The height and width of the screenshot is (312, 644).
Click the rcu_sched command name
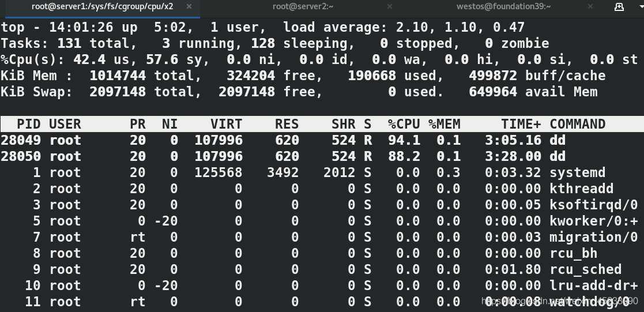pos(586,269)
